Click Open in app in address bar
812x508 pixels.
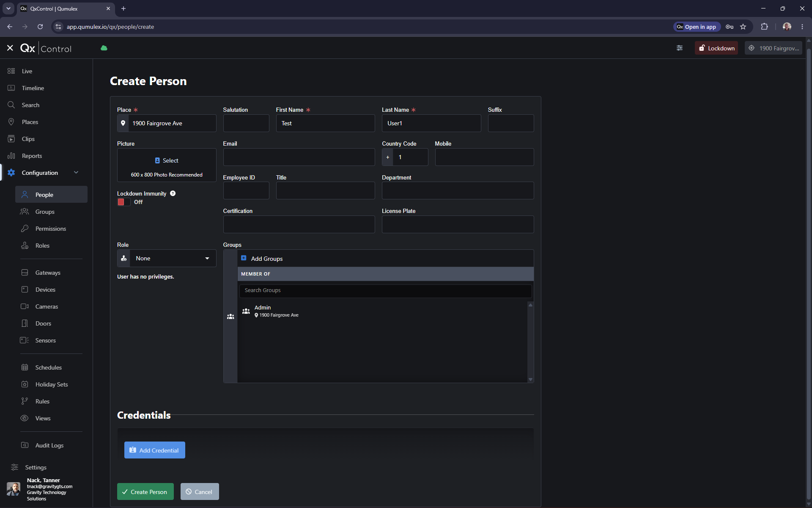(x=697, y=27)
